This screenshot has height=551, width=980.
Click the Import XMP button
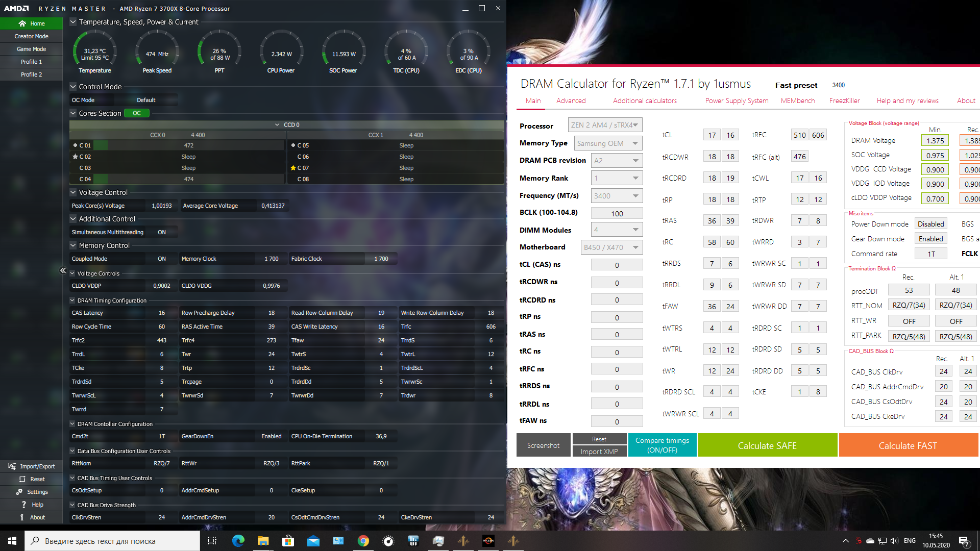[x=599, y=452]
